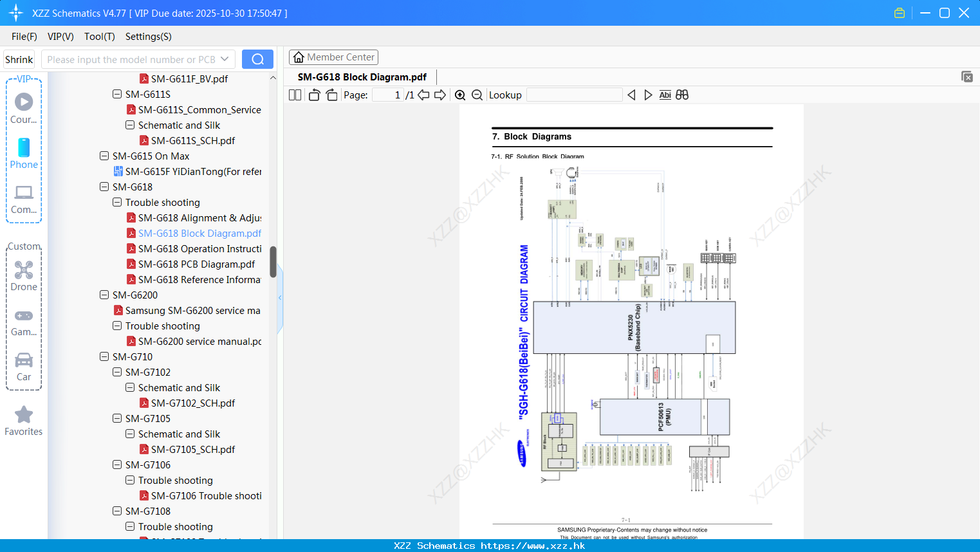Zoom in on the PDF
Image resolution: width=980 pixels, height=552 pixels.
pyautogui.click(x=460, y=95)
